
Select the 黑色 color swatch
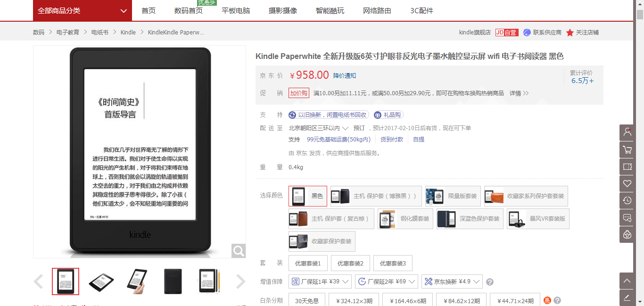tap(307, 196)
